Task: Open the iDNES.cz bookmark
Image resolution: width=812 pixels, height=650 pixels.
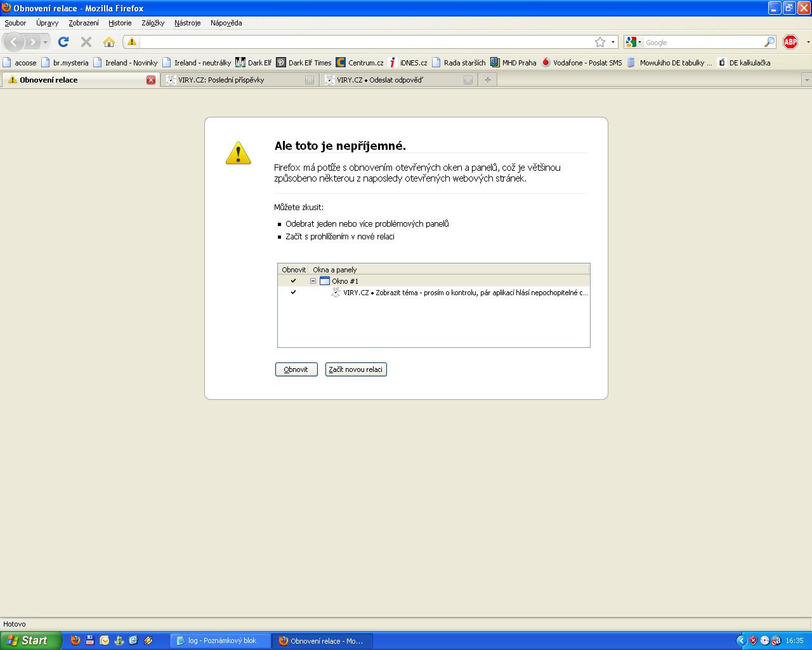Action: (407, 62)
